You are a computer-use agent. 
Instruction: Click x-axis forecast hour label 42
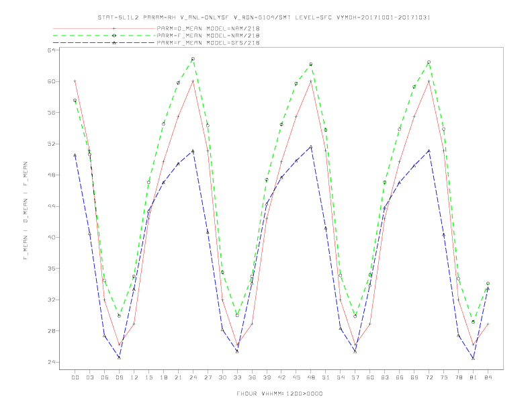point(281,377)
